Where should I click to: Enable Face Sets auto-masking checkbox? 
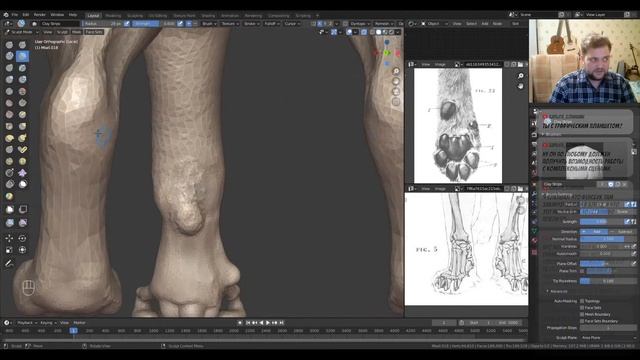pos(582,308)
